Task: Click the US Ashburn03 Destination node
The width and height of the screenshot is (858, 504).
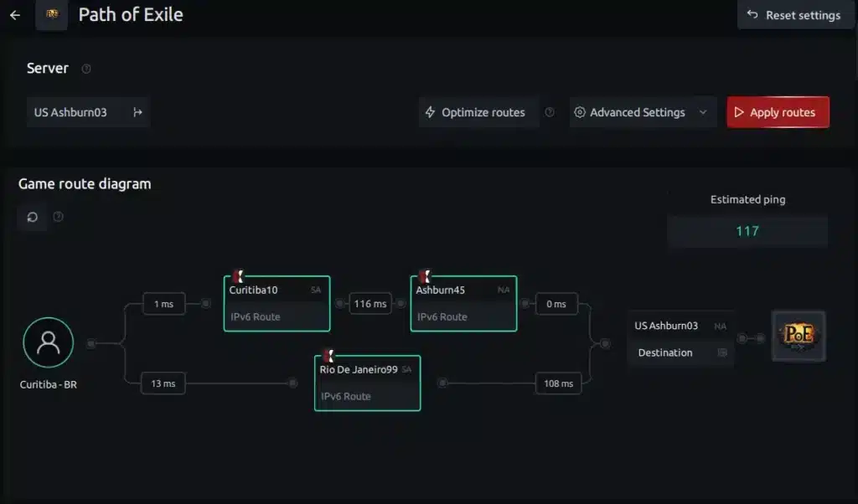Action: tap(680, 339)
